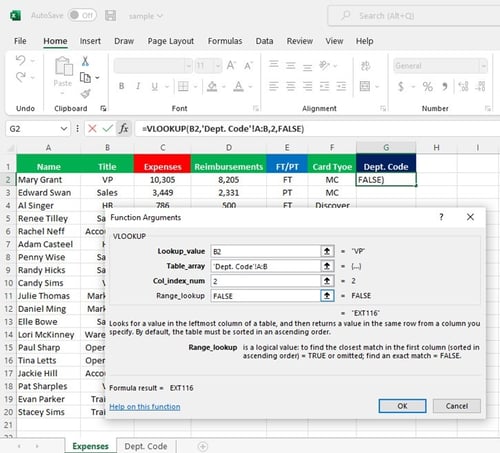Click the Comma Style icon
This screenshot has height=453, width=500.
pos(444,87)
